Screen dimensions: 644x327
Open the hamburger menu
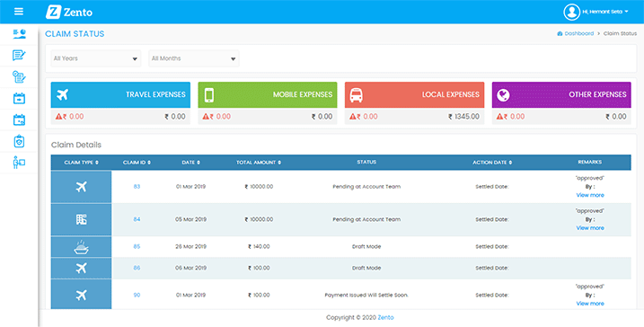pyautogui.click(x=19, y=12)
